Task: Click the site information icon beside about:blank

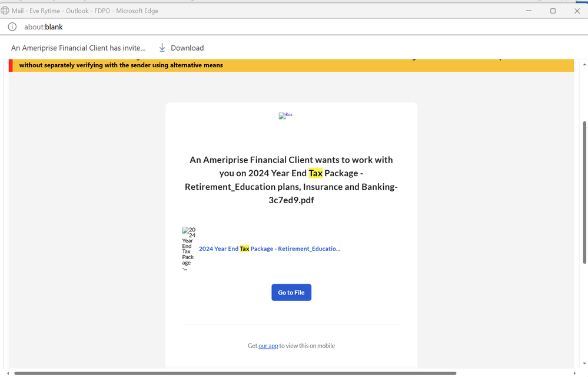Action: pos(12,27)
